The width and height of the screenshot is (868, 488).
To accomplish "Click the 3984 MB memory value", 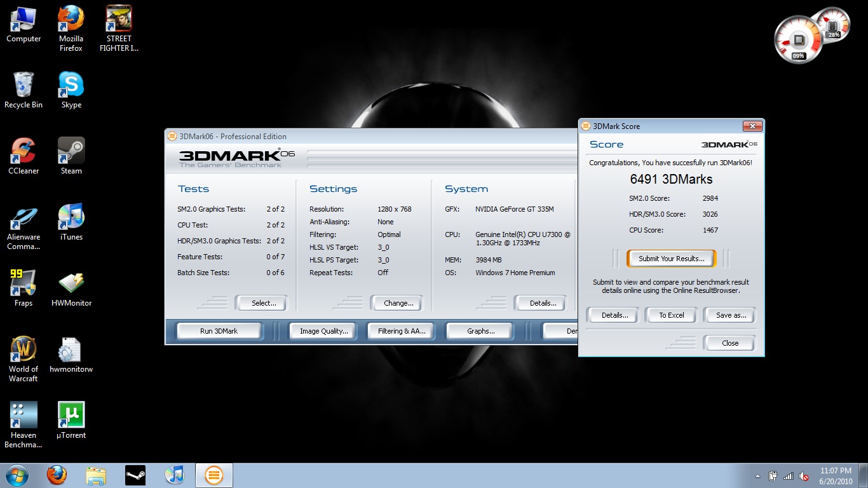I will pyautogui.click(x=489, y=260).
